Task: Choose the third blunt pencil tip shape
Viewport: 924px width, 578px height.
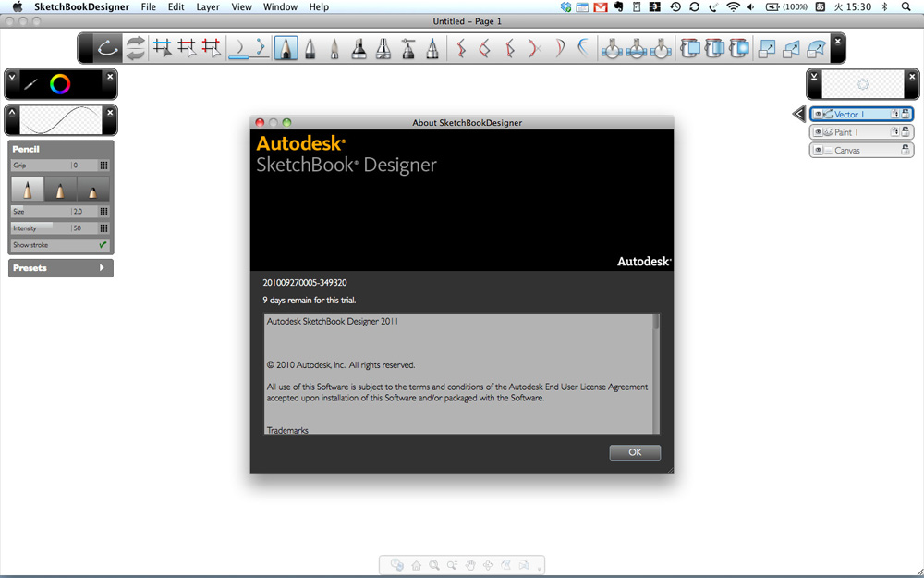Action: [93, 190]
